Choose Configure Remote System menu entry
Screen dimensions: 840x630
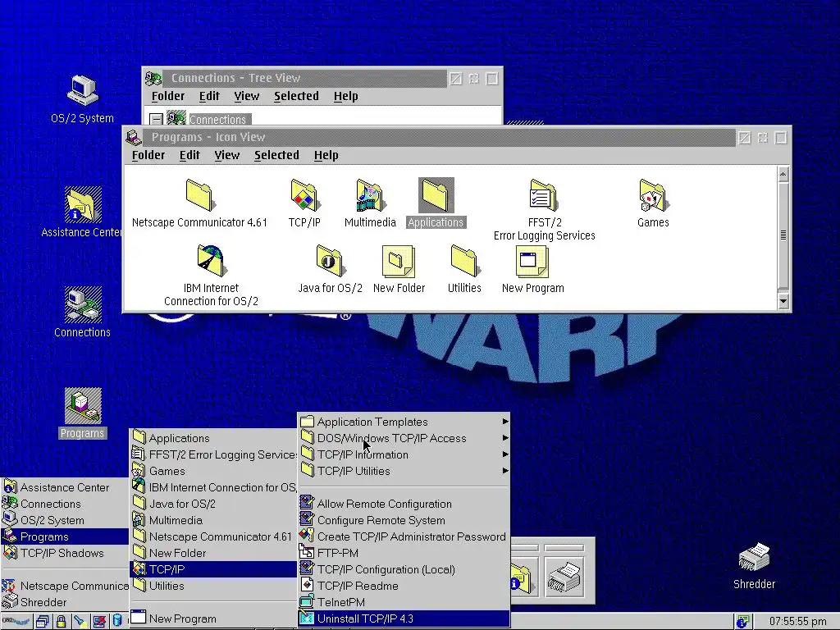point(404,520)
